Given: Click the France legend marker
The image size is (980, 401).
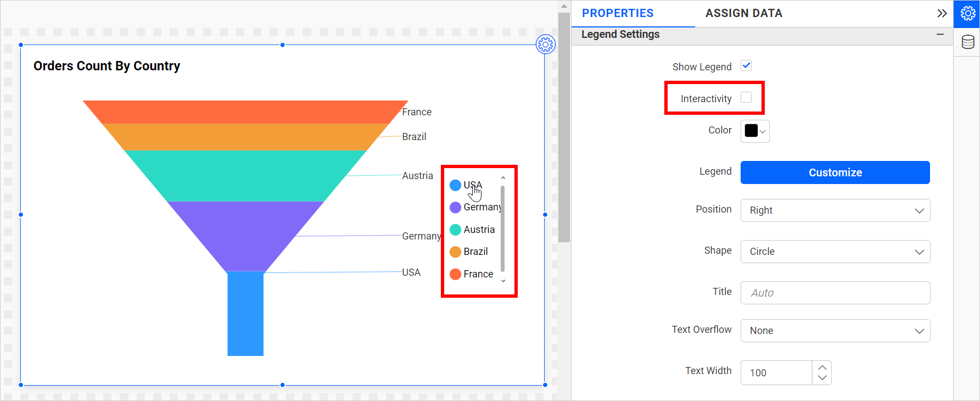Looking at the screenshot, I should tap(455, 274).
